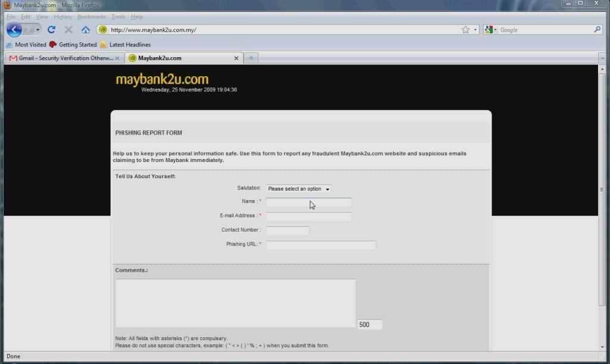Open the History menu
This screenshot has width=610, height=364.
coord(63,17)
